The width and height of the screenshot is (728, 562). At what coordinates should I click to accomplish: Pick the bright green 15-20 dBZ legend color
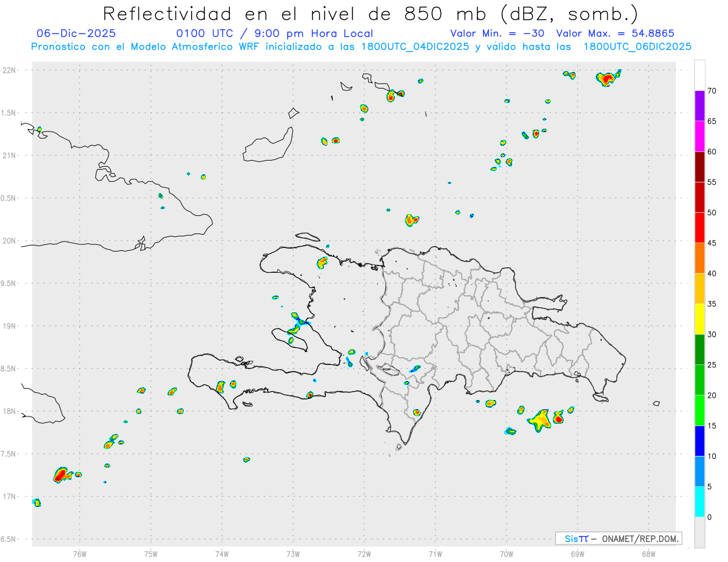pyautogui.click(x=699, y=410)
